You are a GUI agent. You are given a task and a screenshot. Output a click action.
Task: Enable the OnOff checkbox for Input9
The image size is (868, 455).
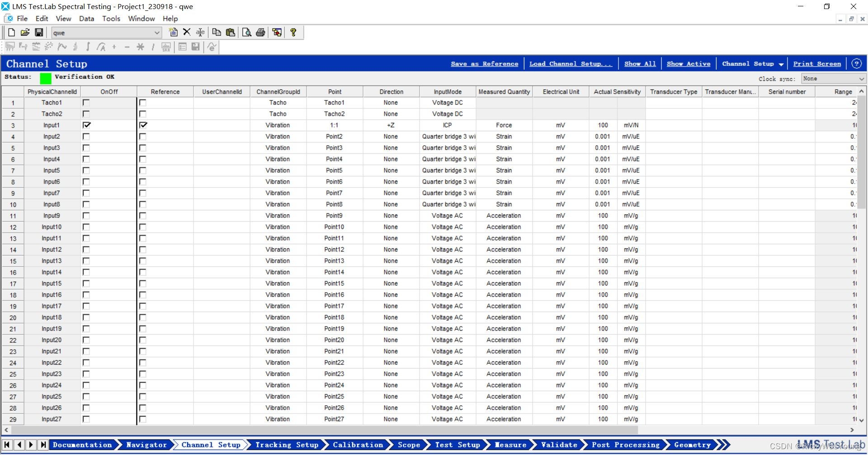tap(86, 215)
